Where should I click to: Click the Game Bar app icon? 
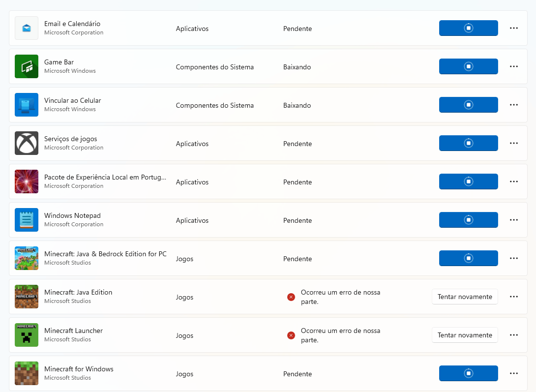point(27,66)
